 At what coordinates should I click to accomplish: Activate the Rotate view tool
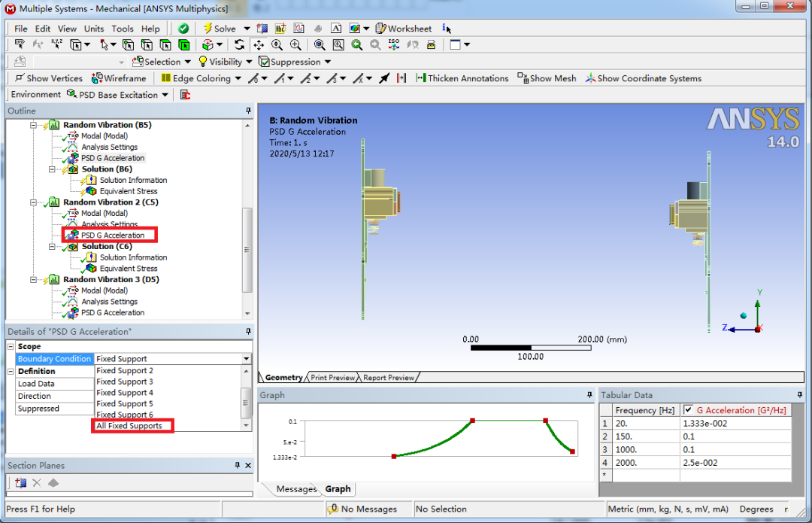point(239,45)
